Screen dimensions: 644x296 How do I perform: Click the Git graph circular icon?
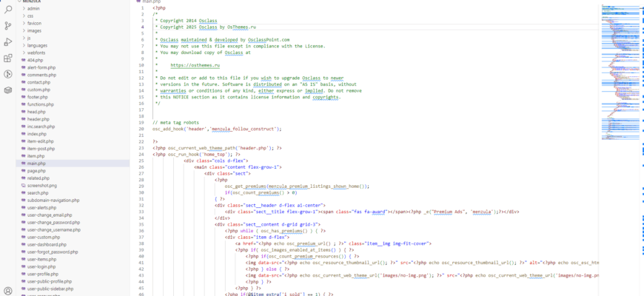tap(8, 74)
